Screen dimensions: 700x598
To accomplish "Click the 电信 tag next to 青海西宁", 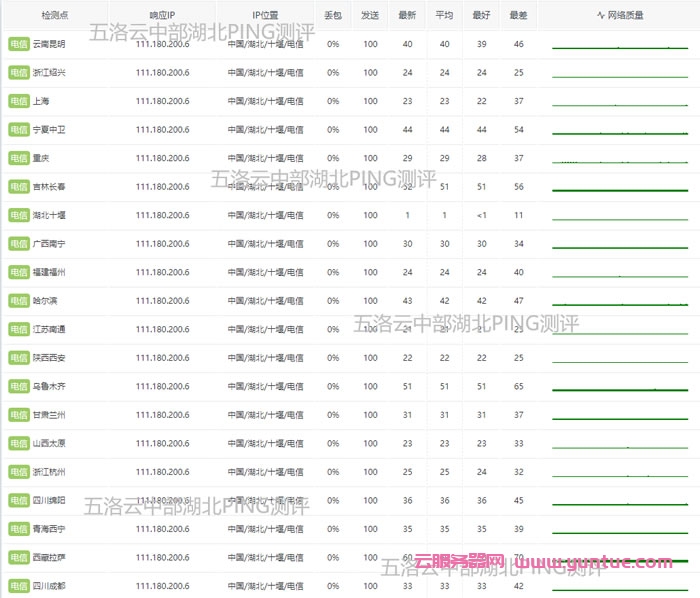I will 18,529.
